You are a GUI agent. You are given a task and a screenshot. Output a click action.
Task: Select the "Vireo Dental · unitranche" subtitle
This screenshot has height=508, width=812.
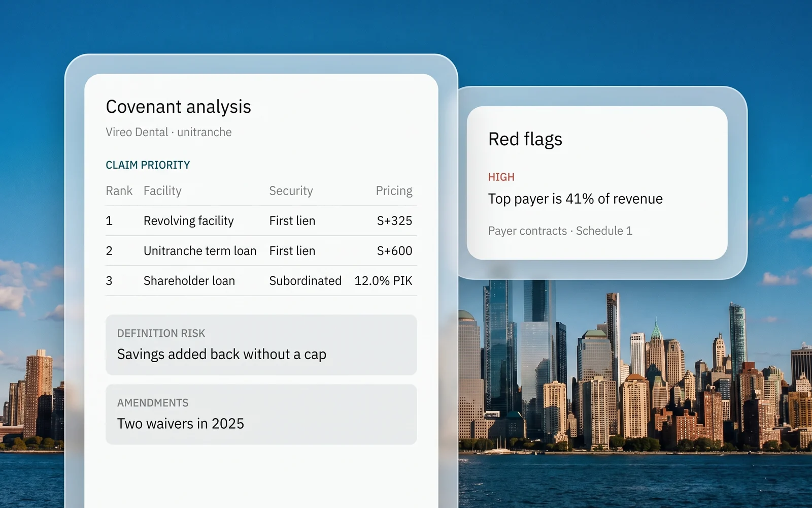pos(168,132)
